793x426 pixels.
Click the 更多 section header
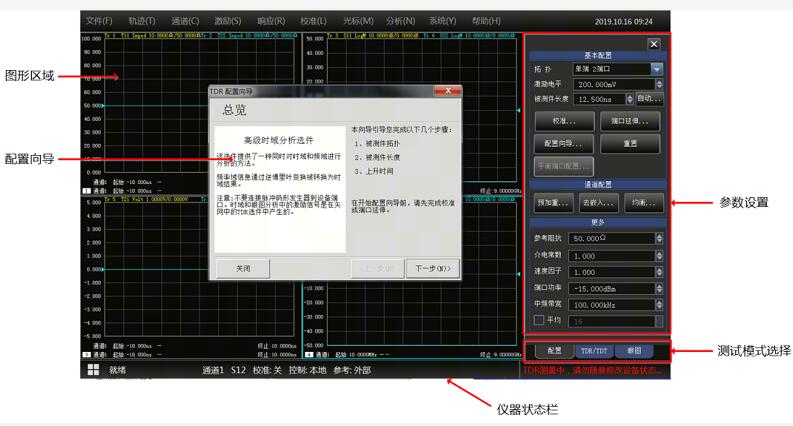pyautogui.click(x=598, y=222)
